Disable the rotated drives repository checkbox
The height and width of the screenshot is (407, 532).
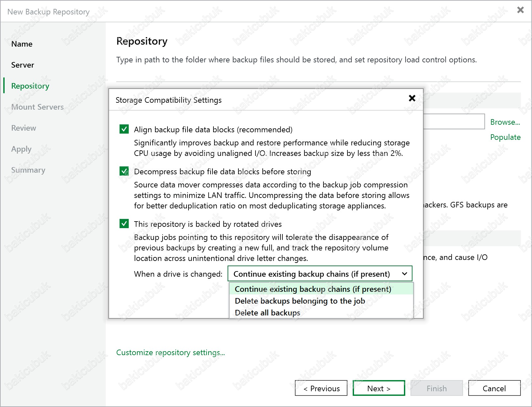[124, 224]
